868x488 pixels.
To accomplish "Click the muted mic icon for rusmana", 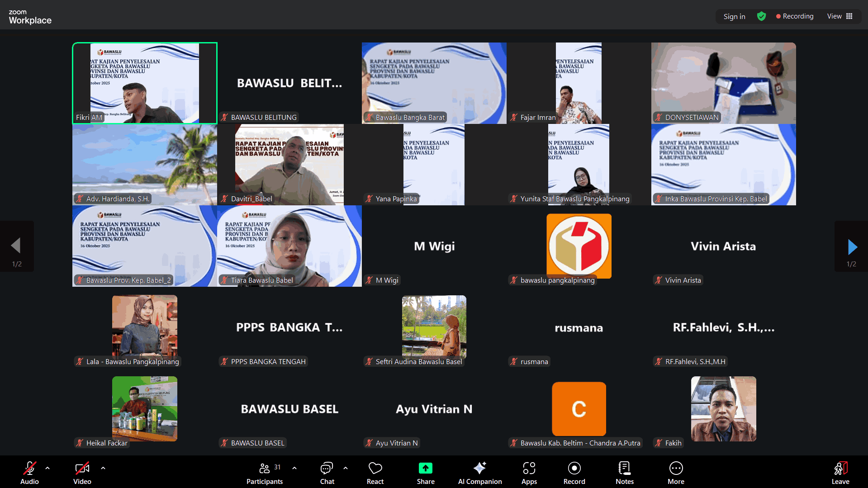I will pyautogui.click(x=514, y=362).
